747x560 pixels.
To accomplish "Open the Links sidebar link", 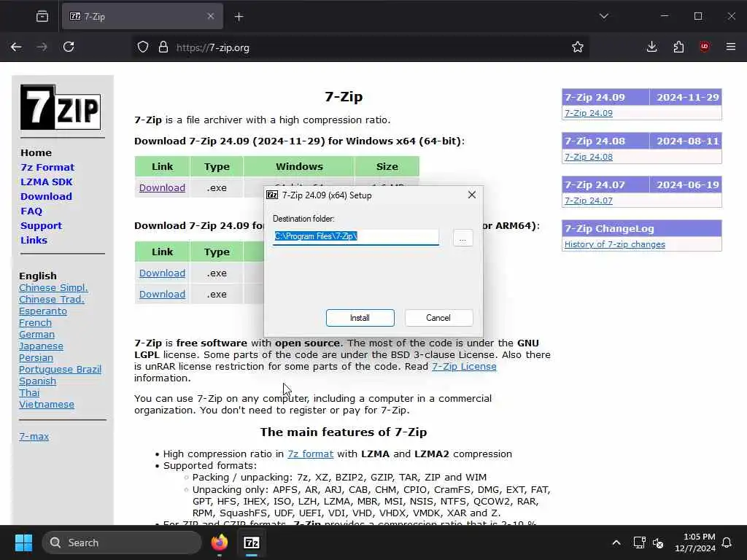I will 34,240.
